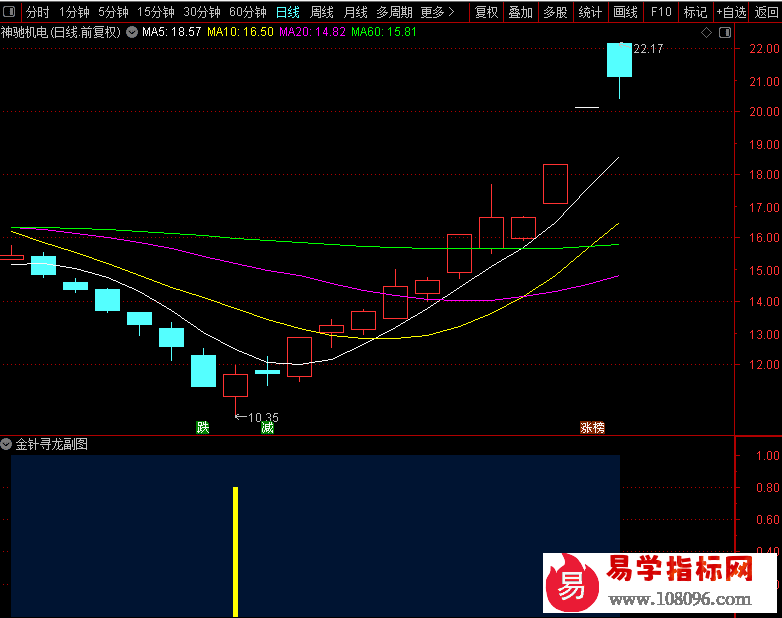Click the 易学指标网 flame logo
Viewport: 782px width, 618px height.
point(572,584)
